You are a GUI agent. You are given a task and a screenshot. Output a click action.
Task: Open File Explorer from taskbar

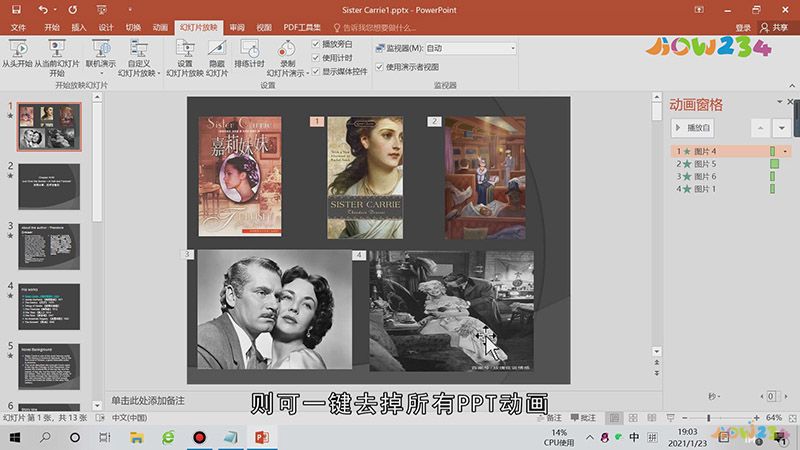point(136,437)
